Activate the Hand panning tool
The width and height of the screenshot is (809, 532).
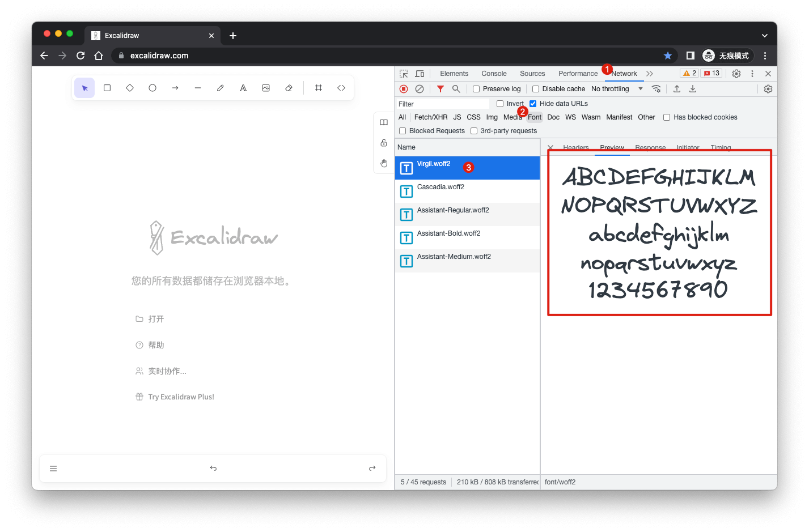coord(384,163)
